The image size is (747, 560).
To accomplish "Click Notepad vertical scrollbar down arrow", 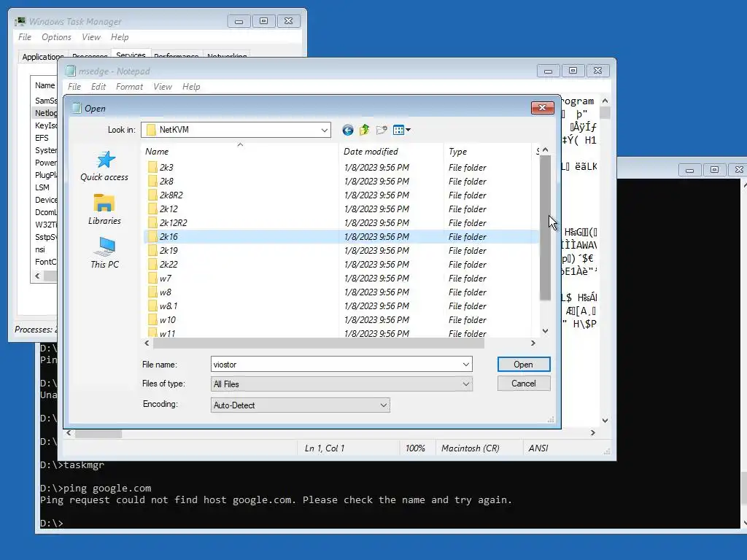I will coord(605,421).
